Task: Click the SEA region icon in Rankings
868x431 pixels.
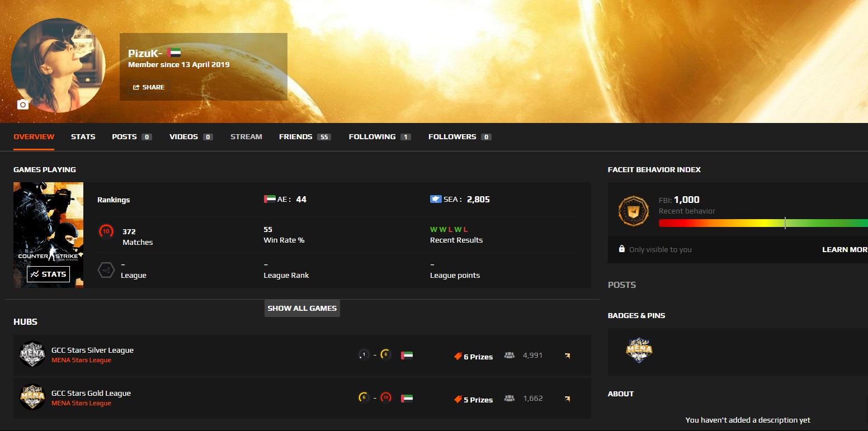Action: pyautogui.click(x=436, y=199)
